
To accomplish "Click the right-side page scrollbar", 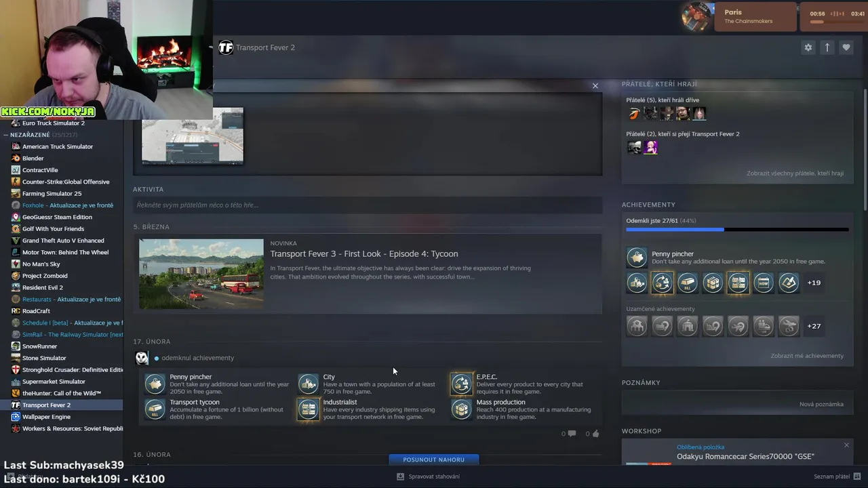I will pyautogui.click(x=865, y=149).
